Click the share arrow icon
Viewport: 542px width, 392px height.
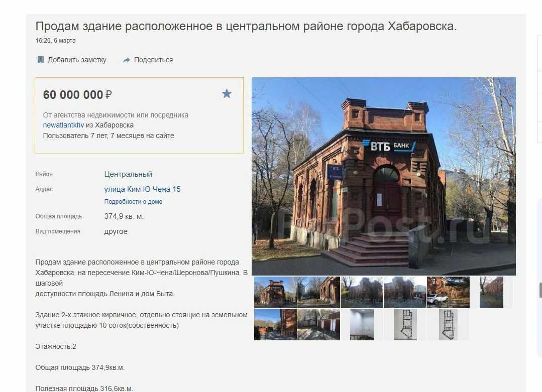(x=127, y=60)
